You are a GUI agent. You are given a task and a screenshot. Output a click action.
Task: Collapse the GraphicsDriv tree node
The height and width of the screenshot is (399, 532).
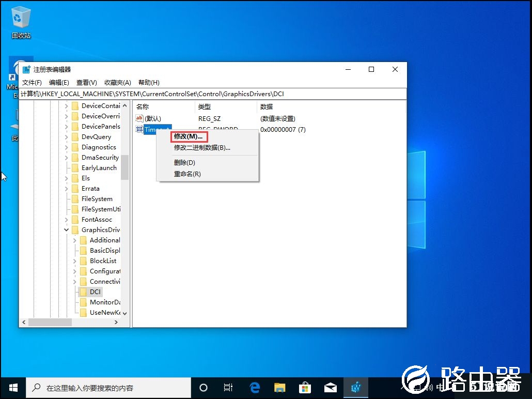pyautogui.click(x=67, y=230)
